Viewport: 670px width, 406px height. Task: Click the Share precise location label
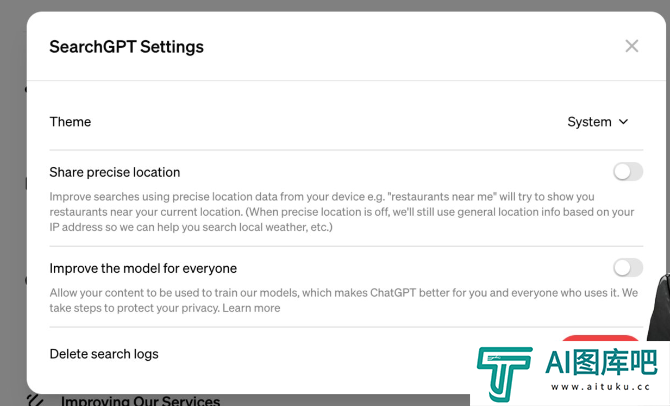tap(115, 172)
